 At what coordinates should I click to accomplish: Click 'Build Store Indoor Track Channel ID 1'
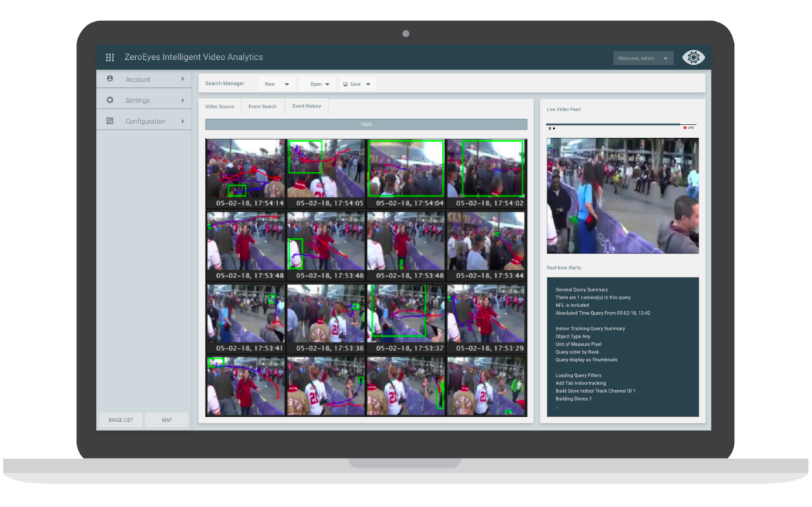[x=595, y=391]
